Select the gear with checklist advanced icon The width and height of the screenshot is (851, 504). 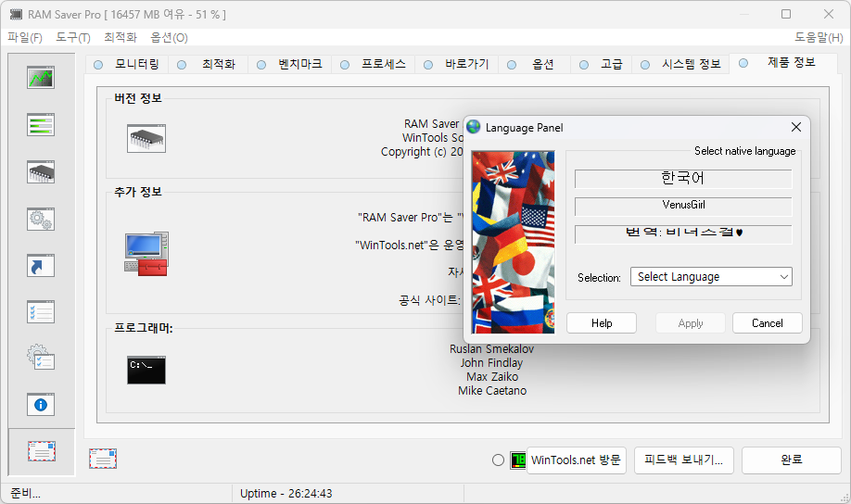click(41, 358)
